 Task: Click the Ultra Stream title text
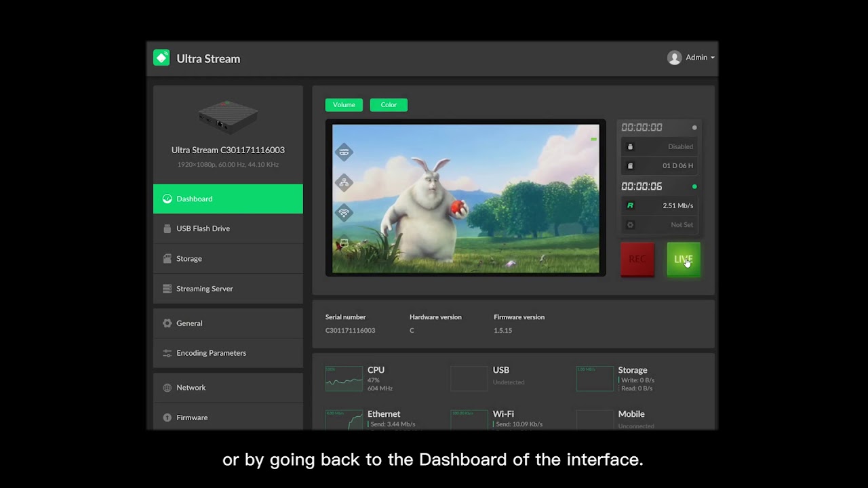208,58
